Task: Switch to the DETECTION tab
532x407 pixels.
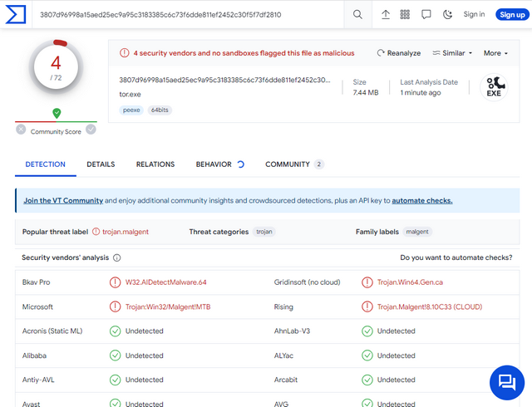Action: [46, 164]
